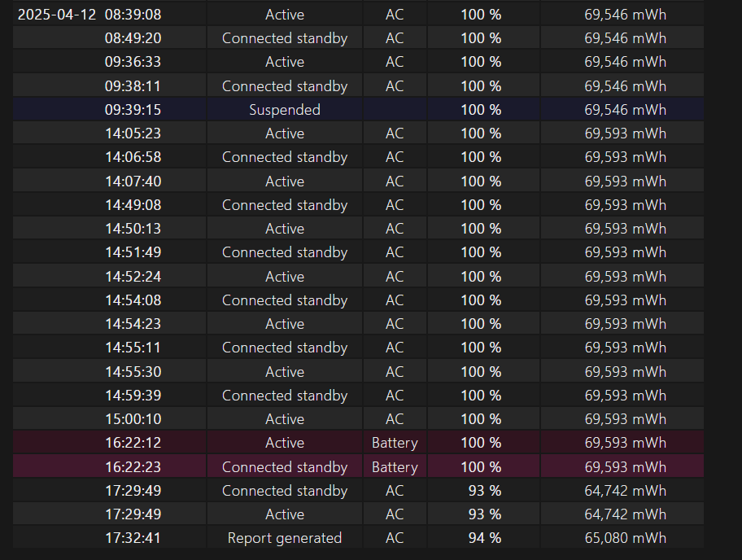Select Connected standby at 09:38:11
Viewport: 742px width, 560px height.
tap(285, 86)
